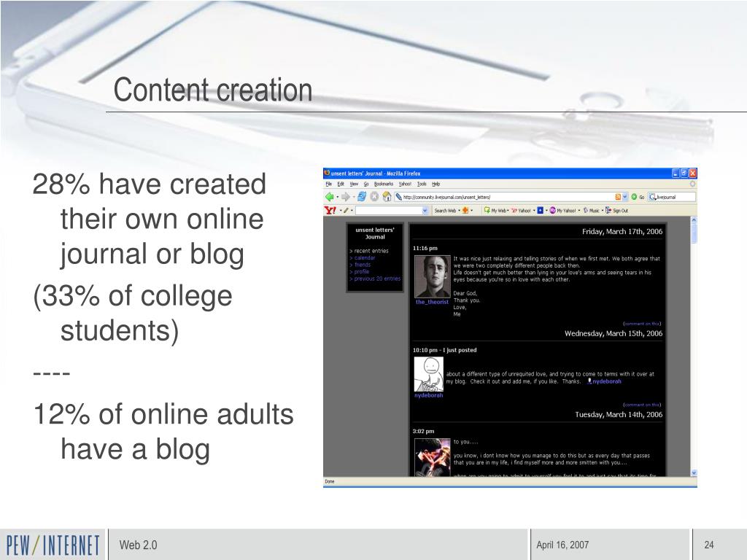Screen dimensions: 747x560
Task: Click the Forward arrow in Firefox
Action: [x=346, y=197]
